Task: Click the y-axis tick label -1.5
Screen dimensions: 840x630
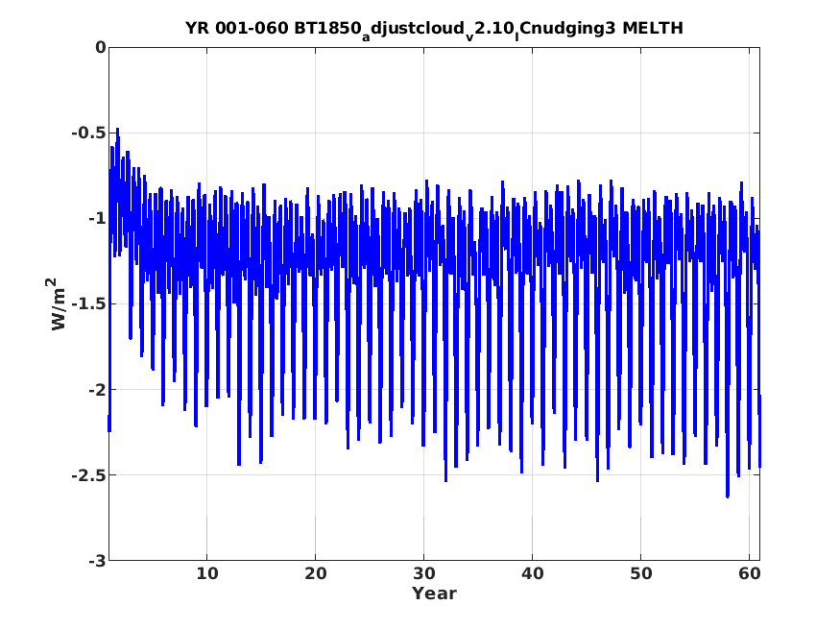Action: pyautogui.click(x=88, y=304)
